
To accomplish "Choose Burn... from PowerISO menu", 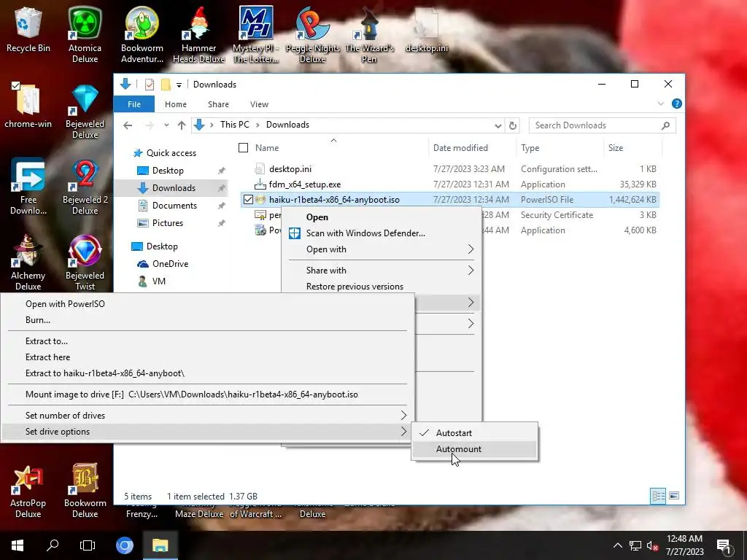I will 208,320.
